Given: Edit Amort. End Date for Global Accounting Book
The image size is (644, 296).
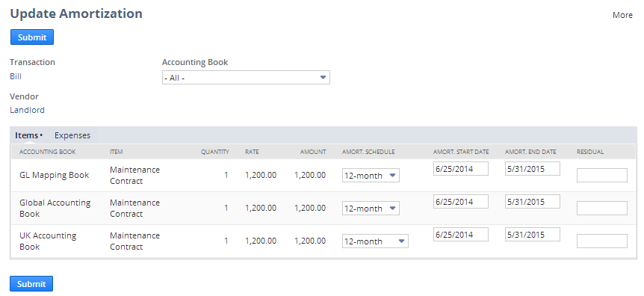Looking at the screenshot, I should (533, 202).
